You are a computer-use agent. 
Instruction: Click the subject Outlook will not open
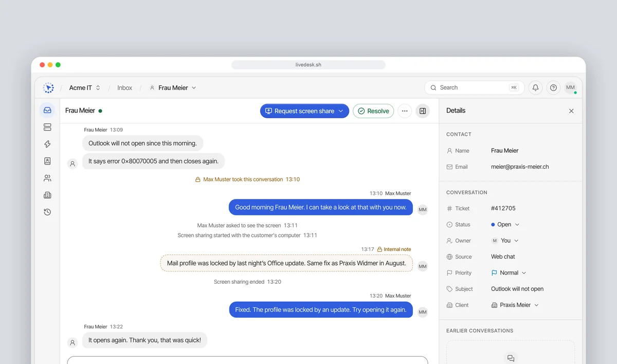(517, 289)
